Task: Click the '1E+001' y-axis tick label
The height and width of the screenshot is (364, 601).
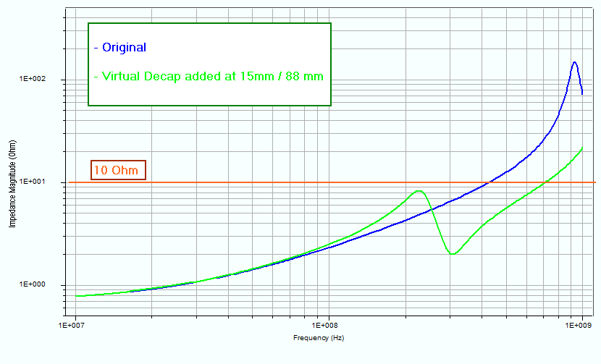Action: 32,181
